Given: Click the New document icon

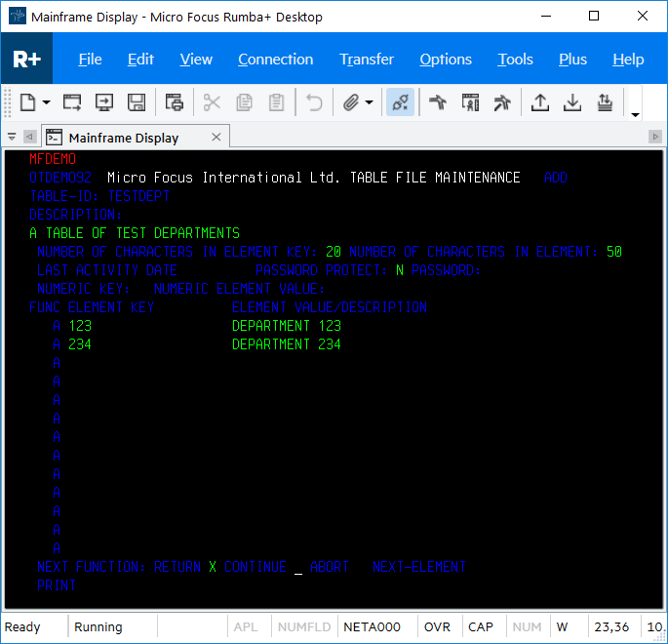Looking at the screenshot, I should [27, 102].
